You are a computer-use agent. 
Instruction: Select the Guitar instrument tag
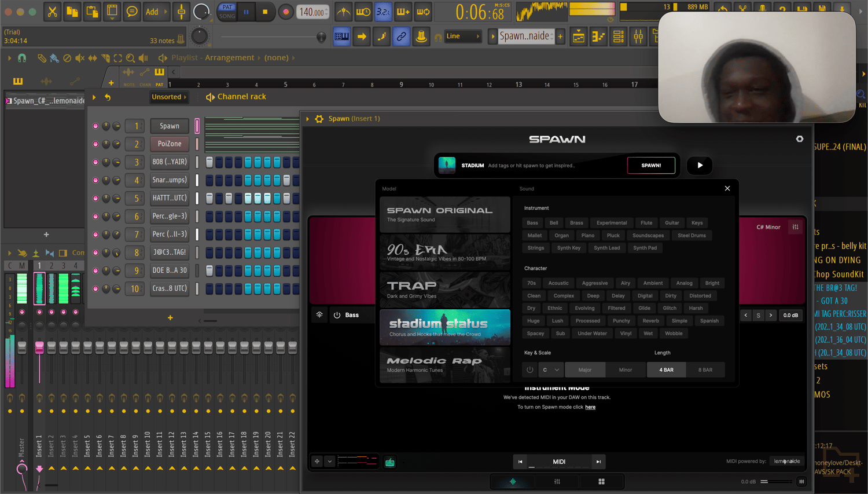672,223
